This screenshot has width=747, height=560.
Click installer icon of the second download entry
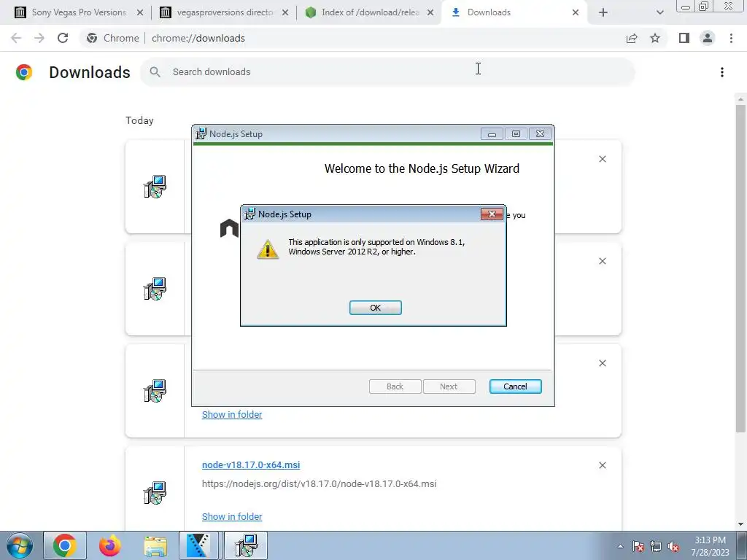[155, 288]
